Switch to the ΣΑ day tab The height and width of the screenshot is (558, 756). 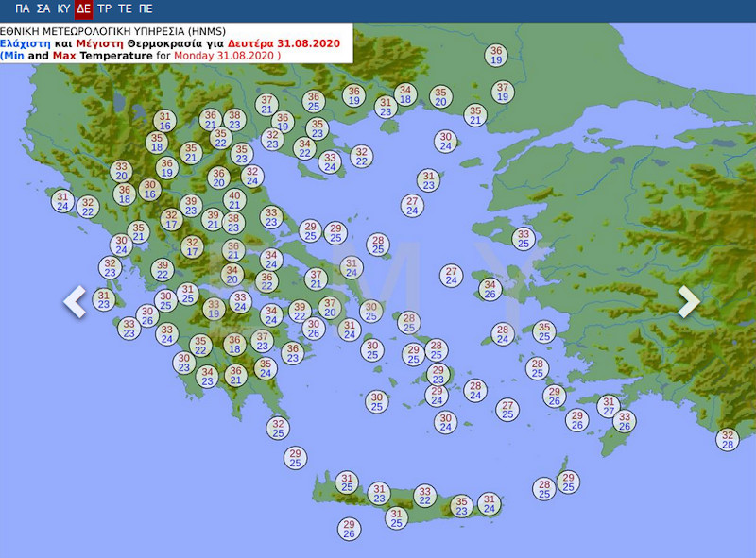pos(43,9)
